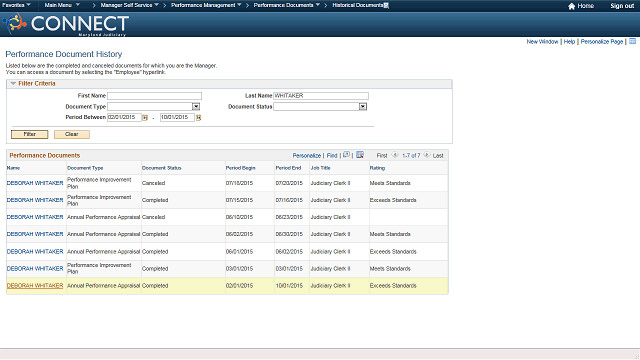Image resolution: width=640 pixels, height=360 pixels.
Task: Collapse the Filter Criteria section
Action: [x=13, y=83]
